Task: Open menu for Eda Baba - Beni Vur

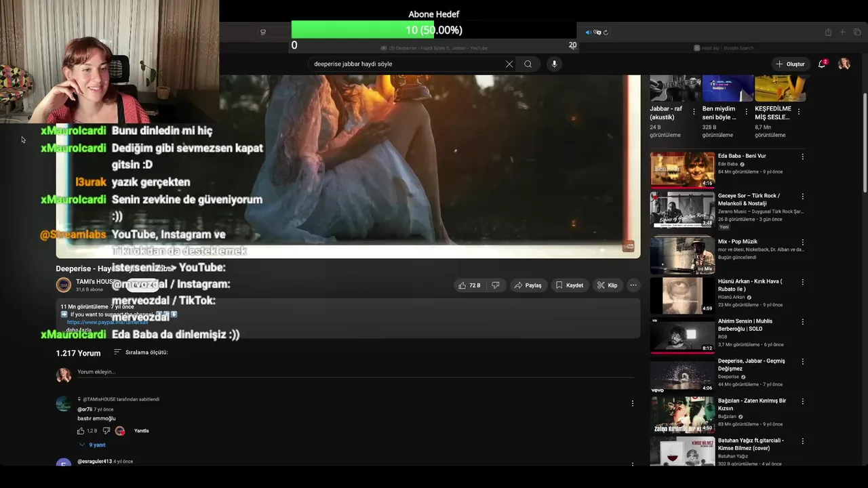Action: 803,157
